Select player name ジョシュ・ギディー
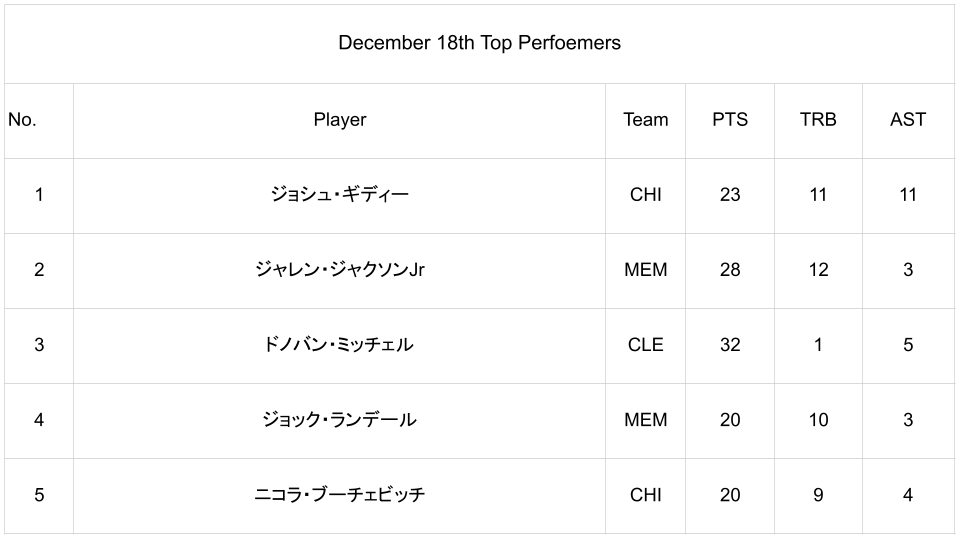Viewport: 960px width, 540px height. [x=340, y=195]
